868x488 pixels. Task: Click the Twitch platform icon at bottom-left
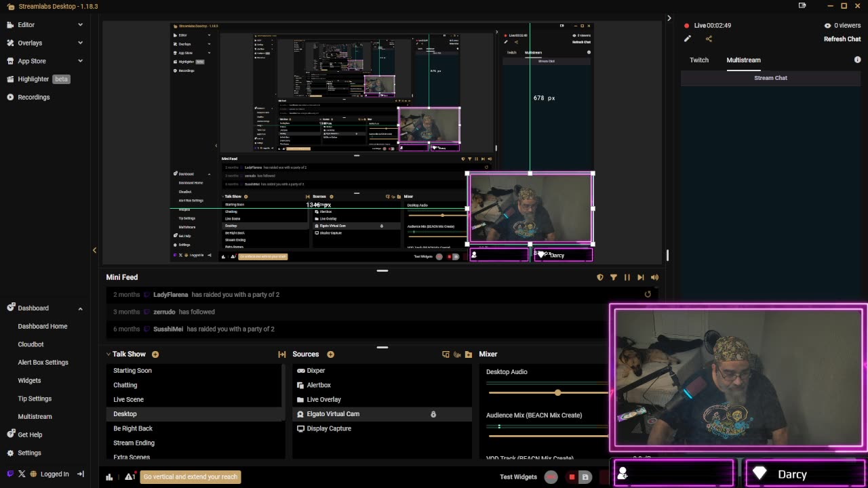(9, 474)
